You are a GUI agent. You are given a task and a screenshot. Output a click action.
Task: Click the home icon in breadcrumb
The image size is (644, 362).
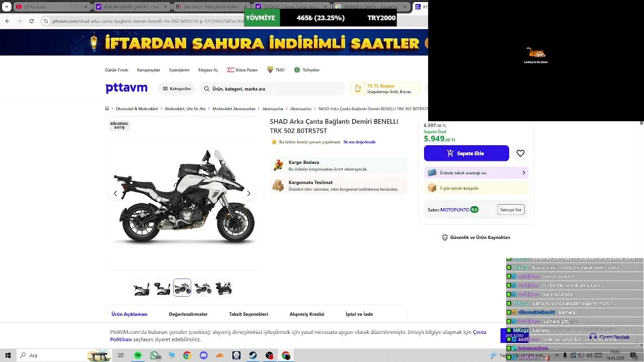pos(107,109)
